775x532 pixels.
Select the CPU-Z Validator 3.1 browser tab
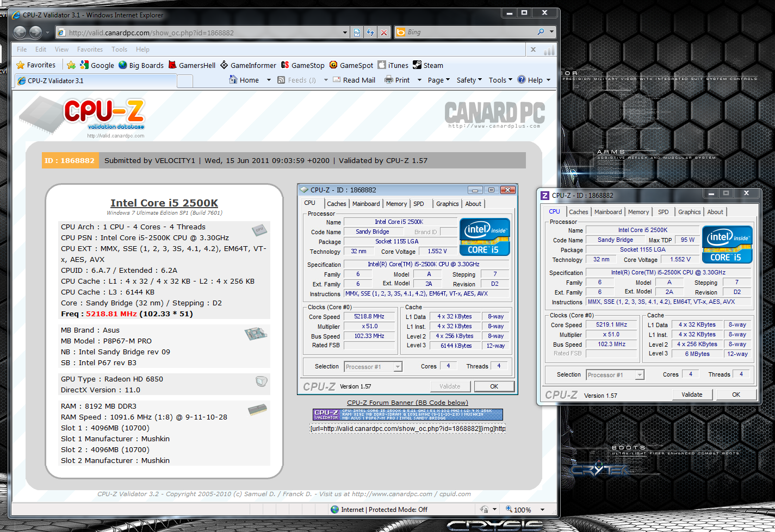(x=95, y=80)
